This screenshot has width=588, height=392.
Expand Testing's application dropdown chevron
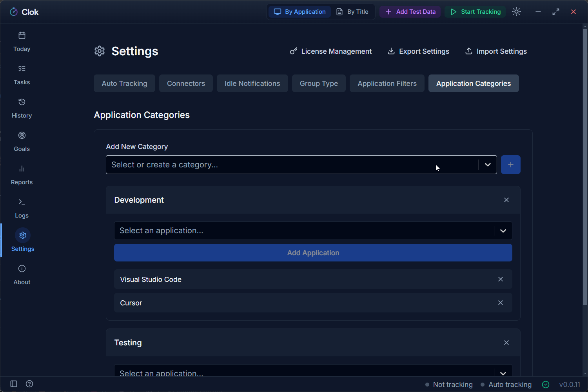click(x=503, y=373)
